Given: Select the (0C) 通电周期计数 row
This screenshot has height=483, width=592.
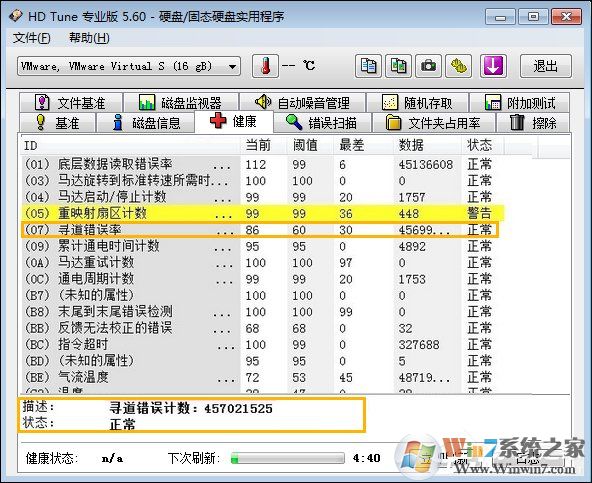Looking at the screenshot, I should click(262, 279).
